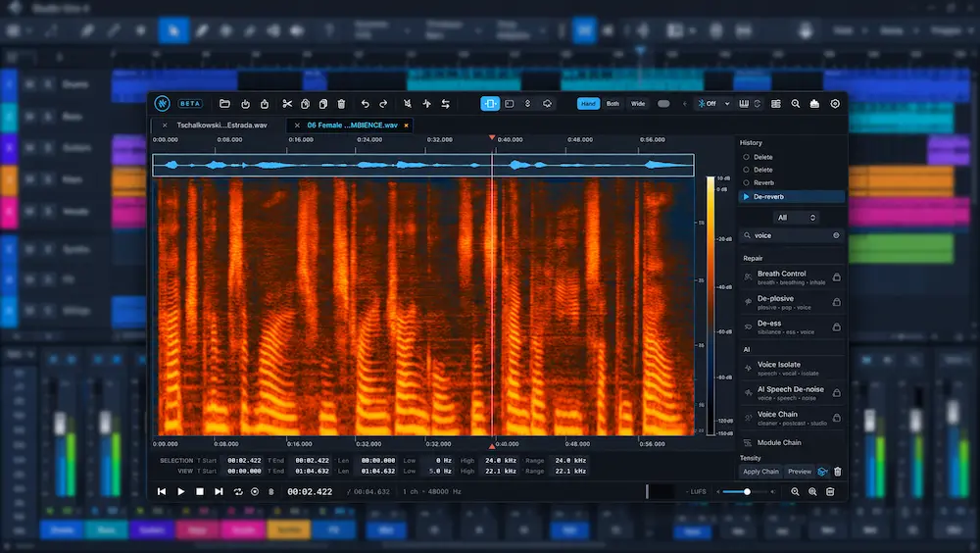Click the list/panel layout icon in toolbar
The height and width of the screenshot is (553, 980).
tap(775, 104)
